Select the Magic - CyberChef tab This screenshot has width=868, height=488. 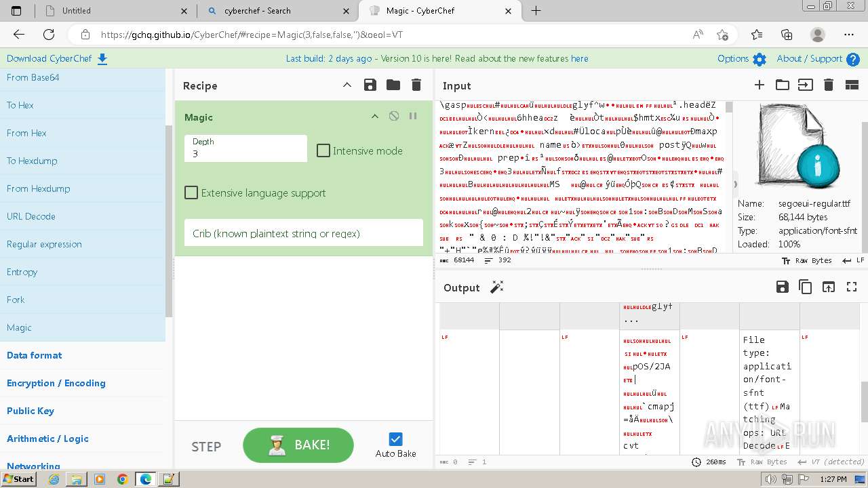pos(440,11)
